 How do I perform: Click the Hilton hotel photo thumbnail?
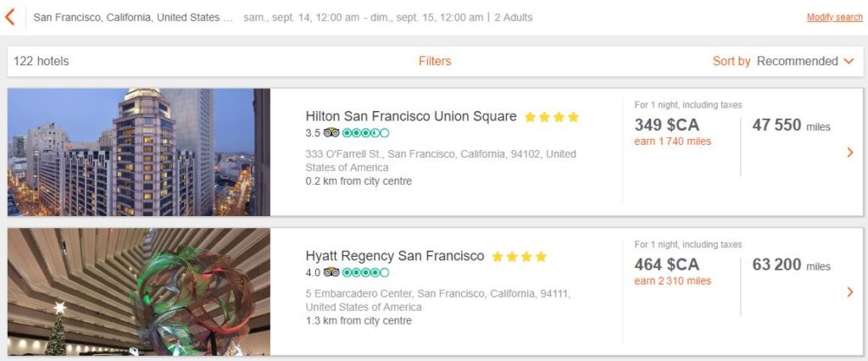[x=138, y=152]
